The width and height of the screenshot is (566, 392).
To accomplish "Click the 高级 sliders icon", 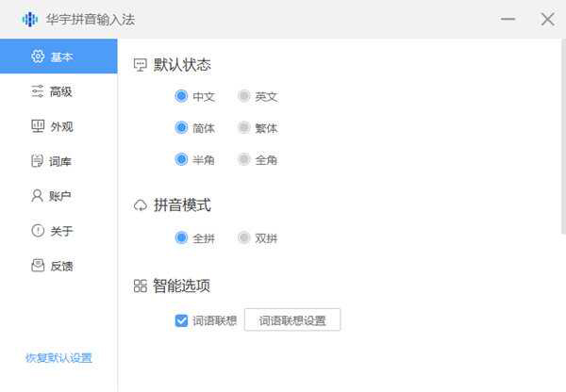I will pyautogui.click(x=38, y=91).
